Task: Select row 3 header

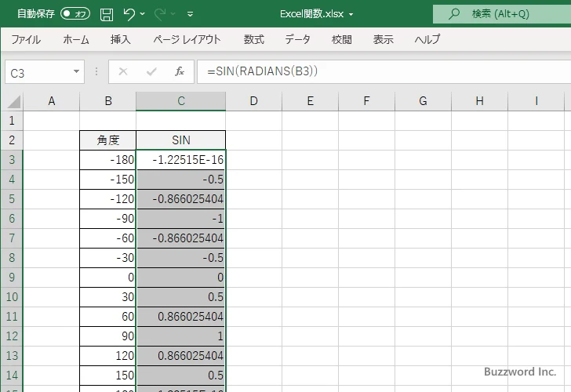Action: tap(12, 160)
